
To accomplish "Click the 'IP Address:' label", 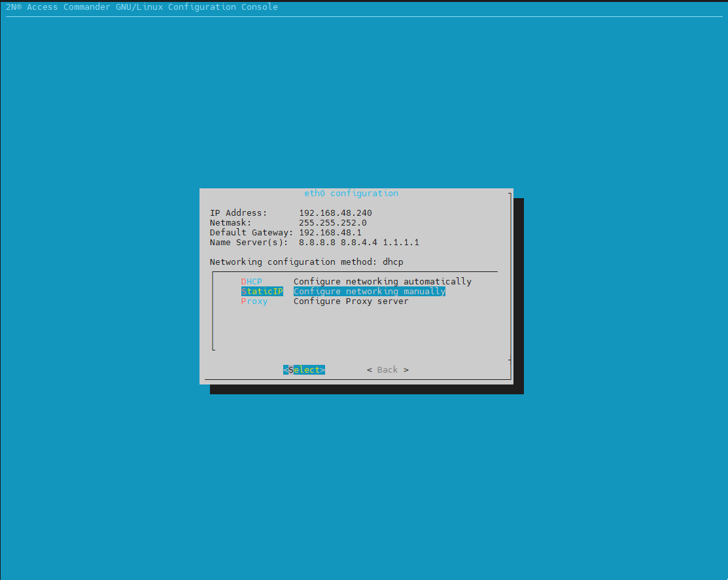I will [239, 213].
